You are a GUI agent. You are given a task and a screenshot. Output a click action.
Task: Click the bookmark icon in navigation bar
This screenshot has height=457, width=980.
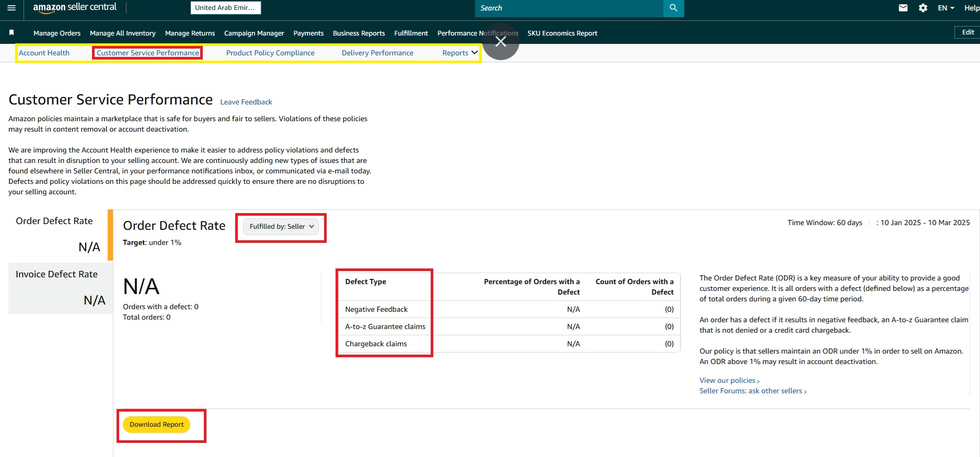click(11, 33)
